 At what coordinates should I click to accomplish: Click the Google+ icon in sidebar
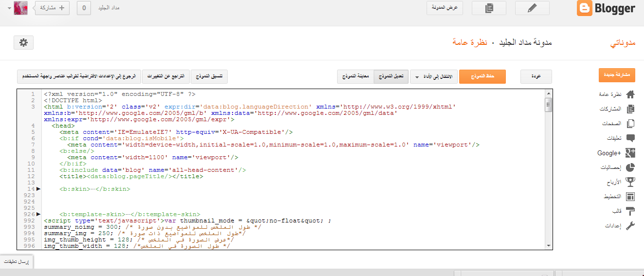tap(630, 153)
